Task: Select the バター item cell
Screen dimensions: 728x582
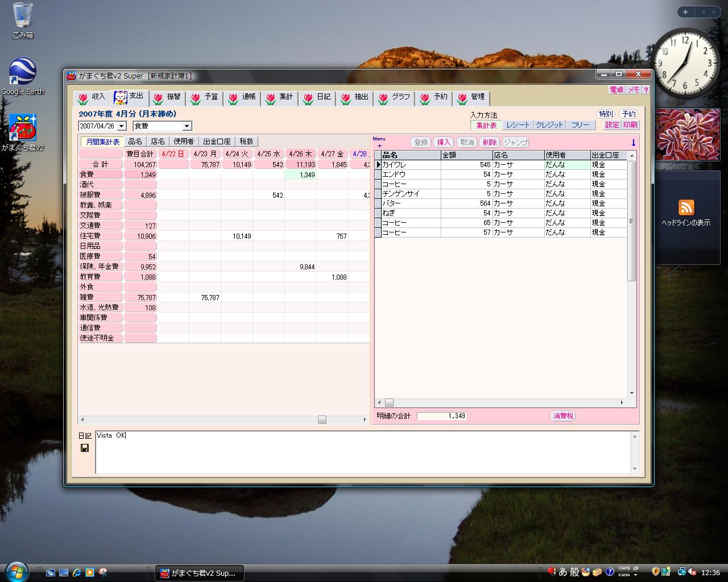Action: (411, 203)
